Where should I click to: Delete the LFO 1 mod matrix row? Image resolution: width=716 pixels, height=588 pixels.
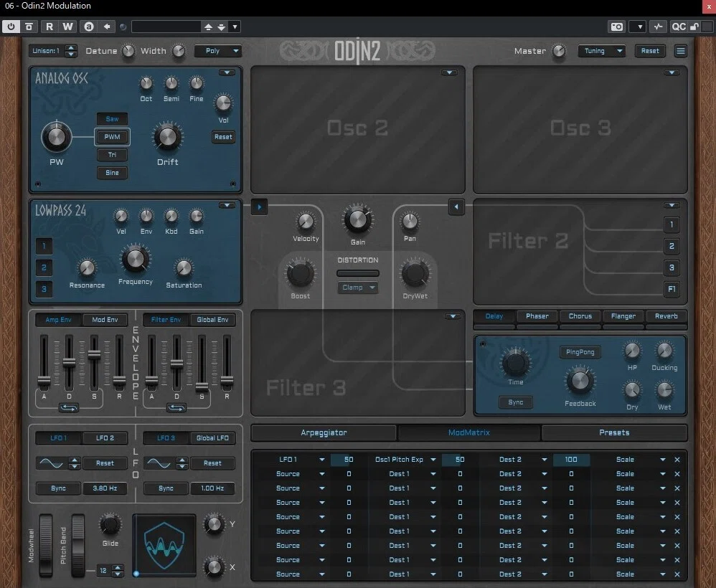[677, 460]
